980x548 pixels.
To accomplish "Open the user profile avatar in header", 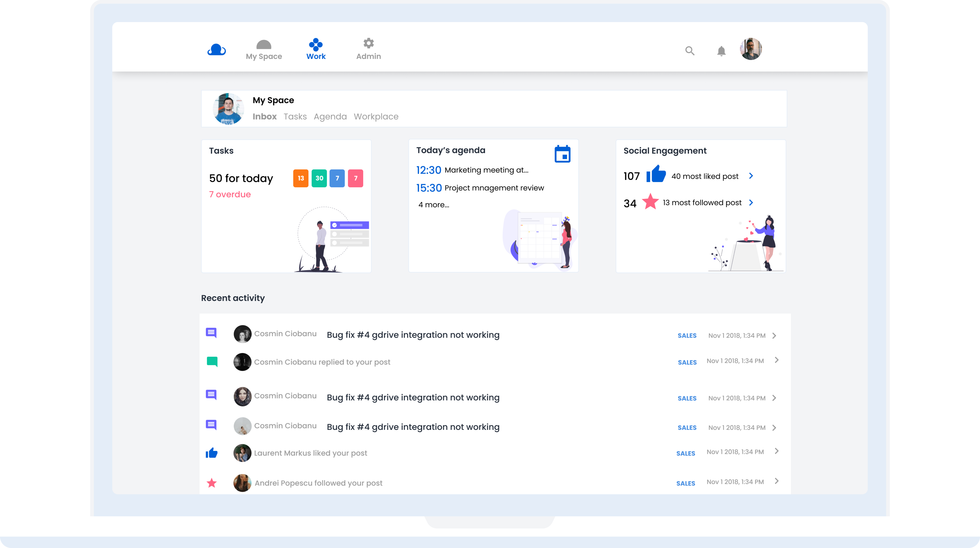I will (x=750, y=49).
